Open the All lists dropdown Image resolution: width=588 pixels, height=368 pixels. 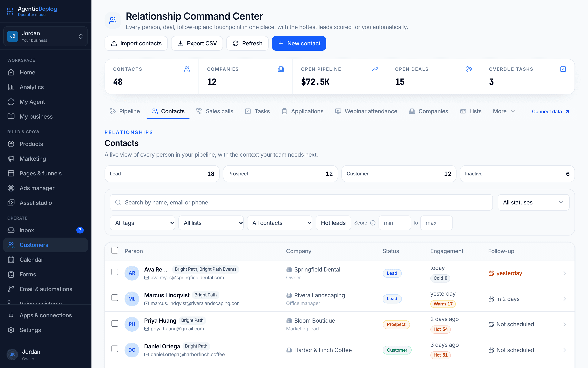tap(211, 223)
